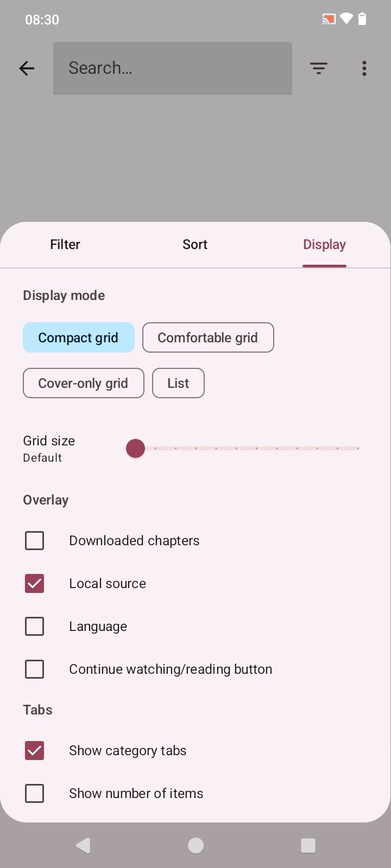Enable Downloaded chapters overlay checkbox
The width and height of the screenshot is (391, 868).
coord(35,541)
